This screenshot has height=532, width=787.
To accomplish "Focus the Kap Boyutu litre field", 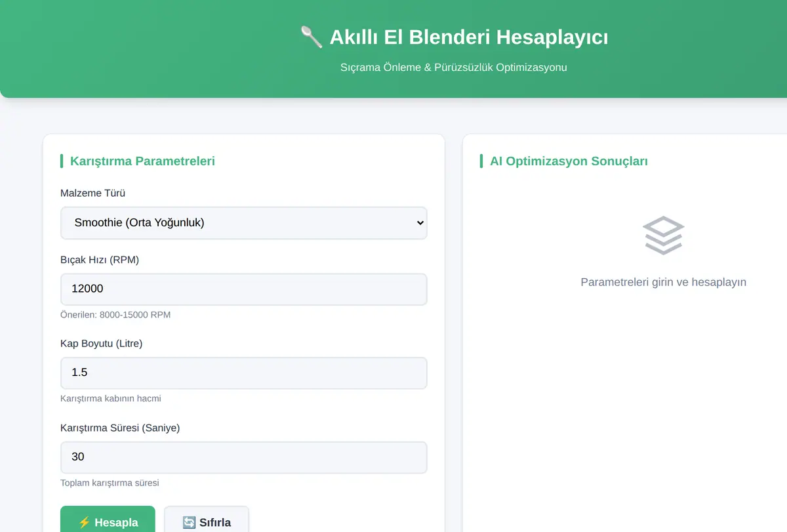I will coord(243,373).
